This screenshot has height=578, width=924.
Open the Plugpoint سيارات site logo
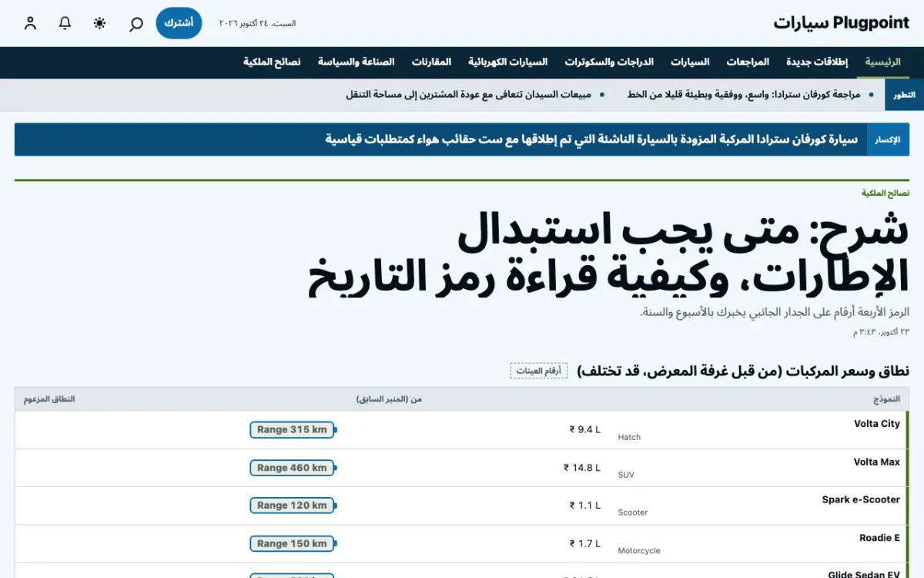(x=842, y=23)
